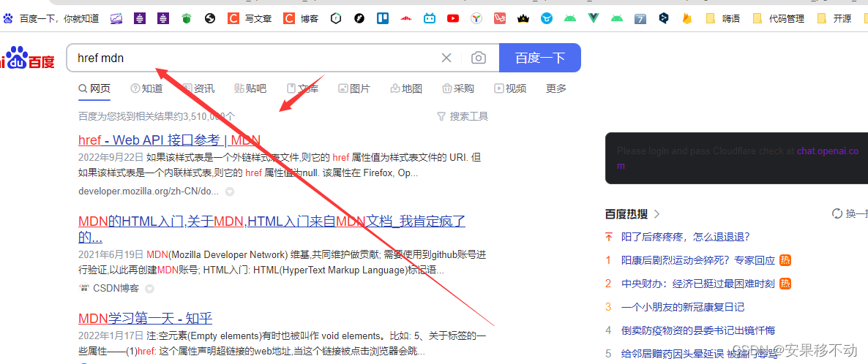Open the 开源 bookmarks folder
Image resolution: width=868 pixels, height=364 pixels.
(x=835, y=18)
